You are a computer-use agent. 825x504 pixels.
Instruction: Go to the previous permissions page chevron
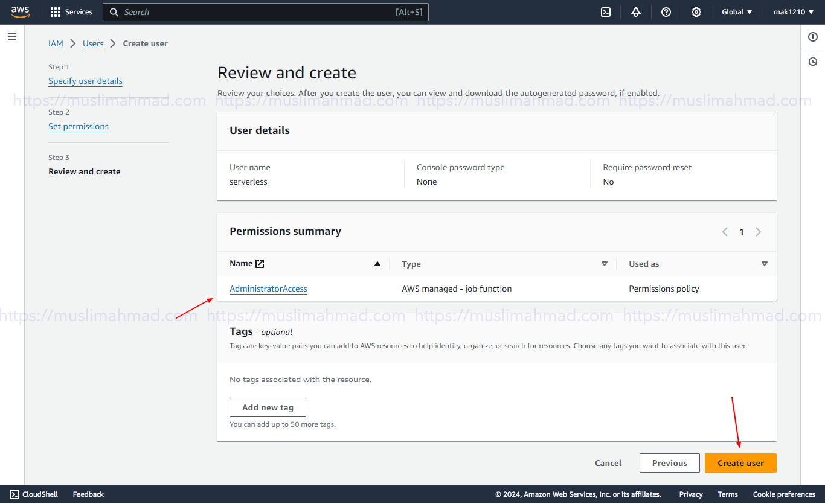[725, 232]
